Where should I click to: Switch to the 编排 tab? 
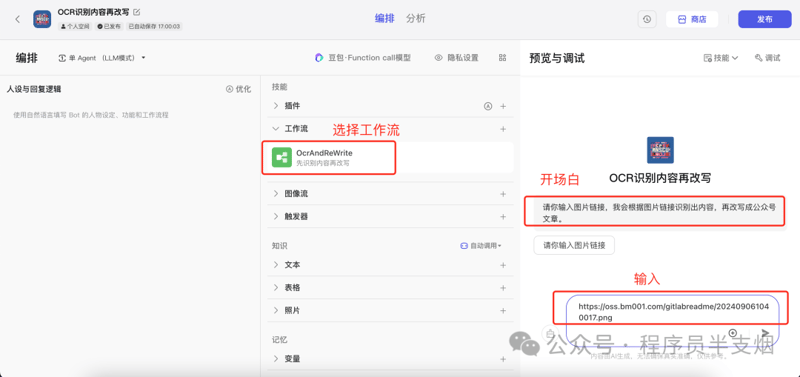pos(385,19)
